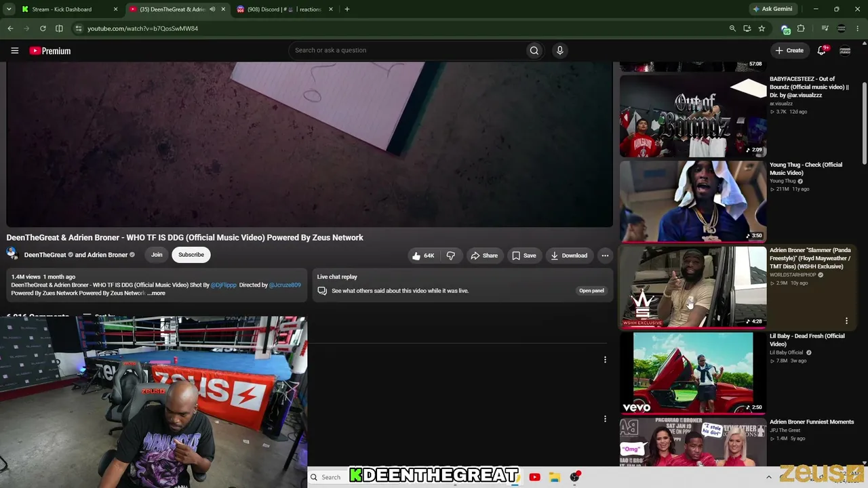Image resolution: width=868 pixels, height=488 pixels.
Task: Share the DeenTheGreat video
Action: click(x=484, y=256)
